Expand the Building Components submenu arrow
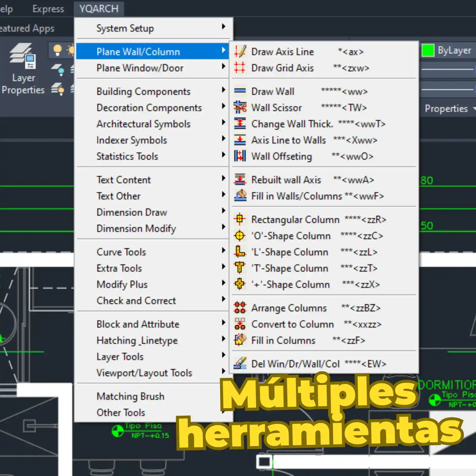Screen dimensions: 476x476 tap(223, 90)
